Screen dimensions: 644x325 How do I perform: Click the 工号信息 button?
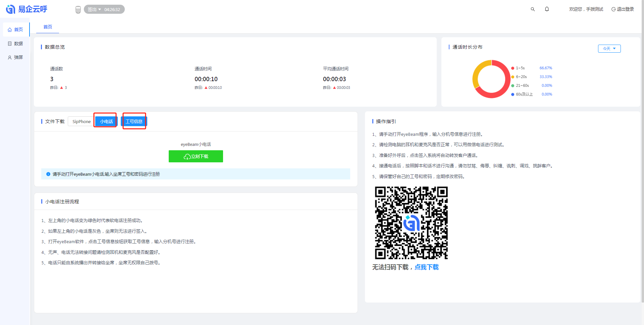tap(134, 121)
